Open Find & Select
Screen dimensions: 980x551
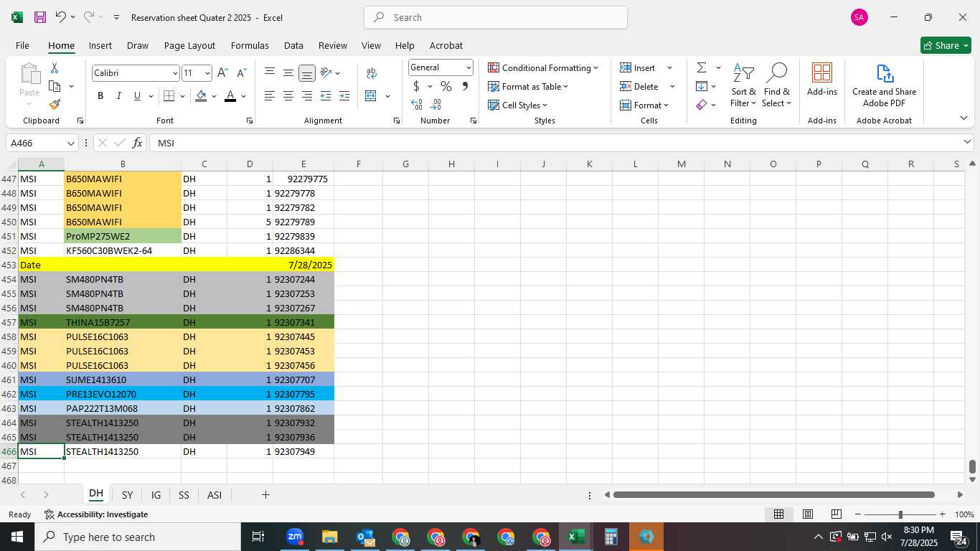point(777,85)
